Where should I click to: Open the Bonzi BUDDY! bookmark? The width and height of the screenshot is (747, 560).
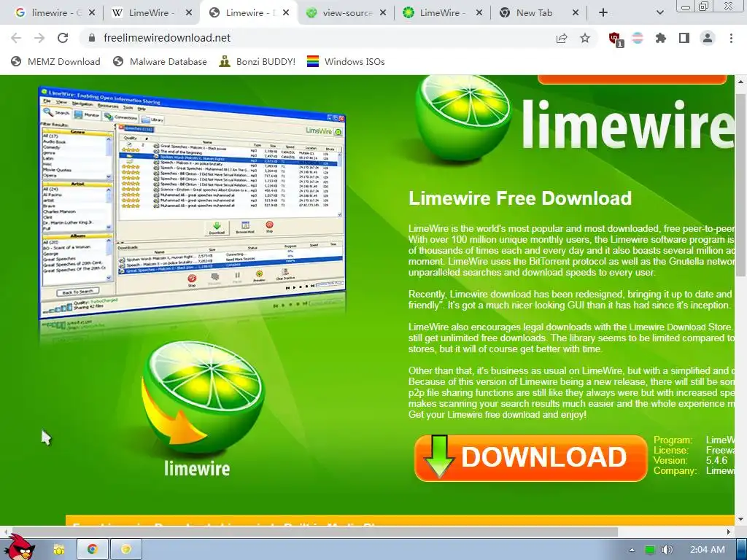click(258, 61)
